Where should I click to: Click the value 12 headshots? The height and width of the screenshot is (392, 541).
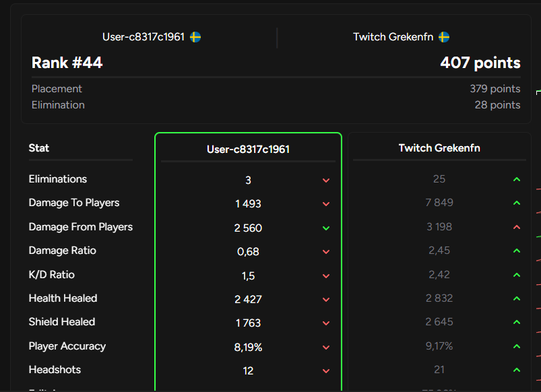(x=248, y=371)
